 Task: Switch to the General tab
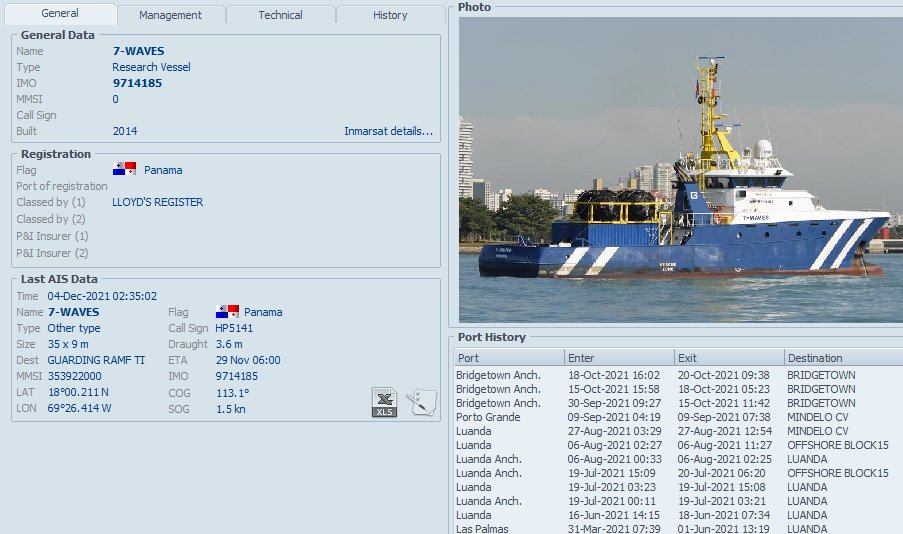(x=60, y=14)
